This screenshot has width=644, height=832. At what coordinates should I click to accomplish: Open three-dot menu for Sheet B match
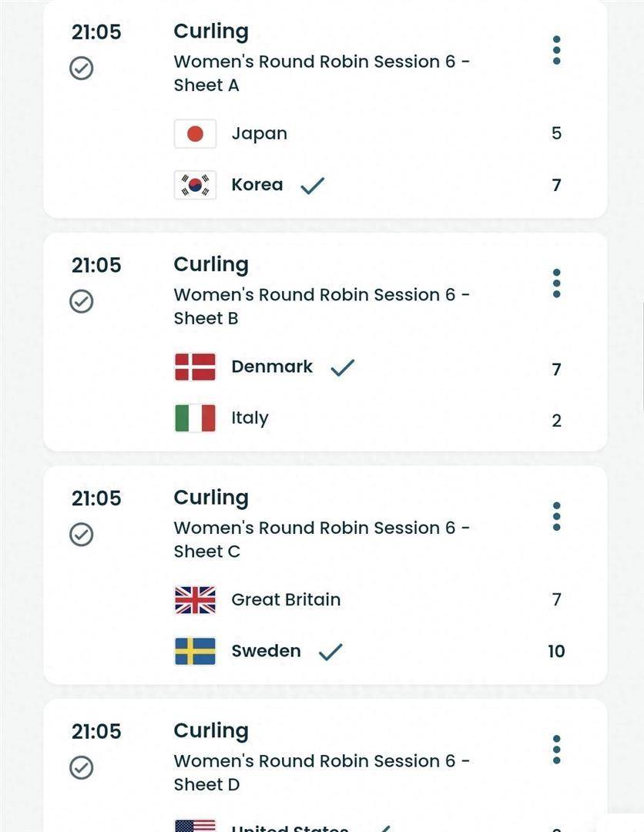(x=556, y=283)
